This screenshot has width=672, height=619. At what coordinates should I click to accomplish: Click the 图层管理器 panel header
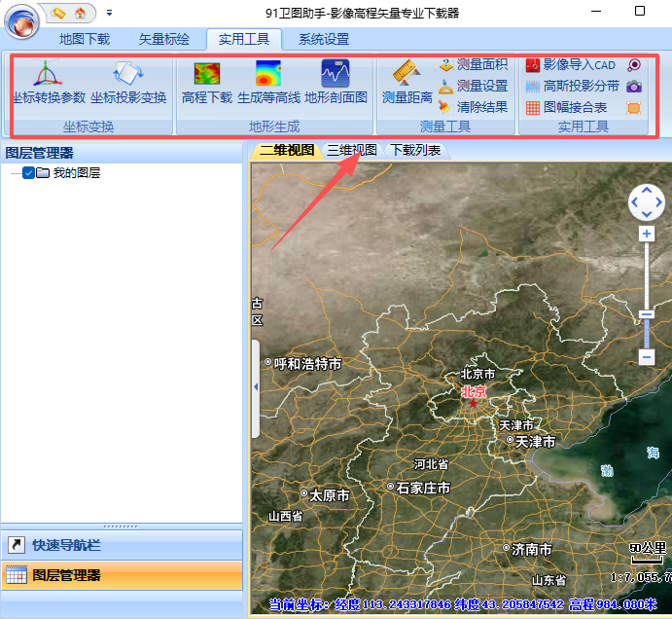click(x=122, y=153)
